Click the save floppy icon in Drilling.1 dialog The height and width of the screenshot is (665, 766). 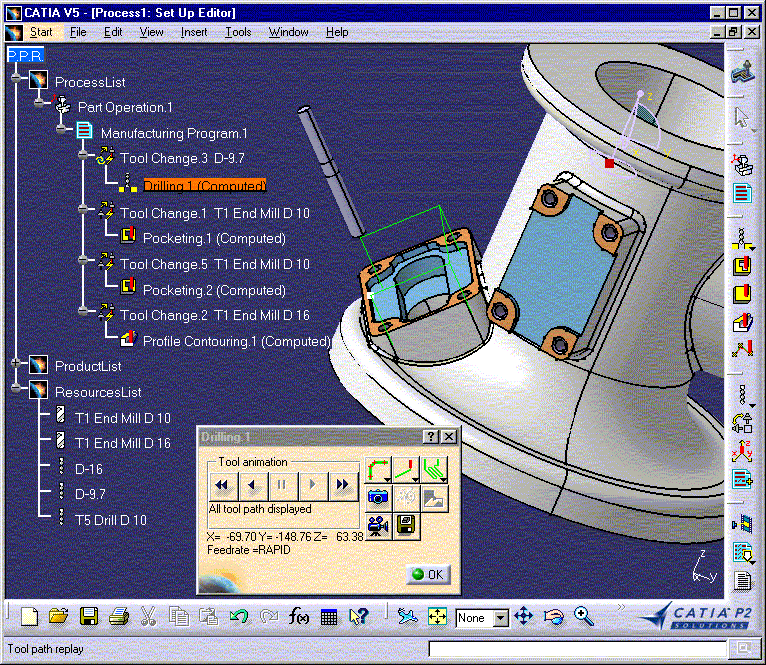coord(406,526)
